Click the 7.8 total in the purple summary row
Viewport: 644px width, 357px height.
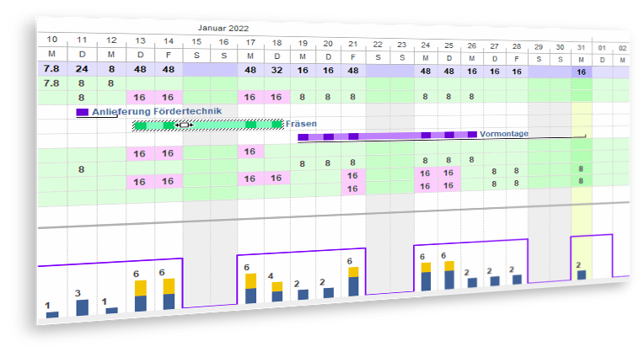tap(51, 68)
